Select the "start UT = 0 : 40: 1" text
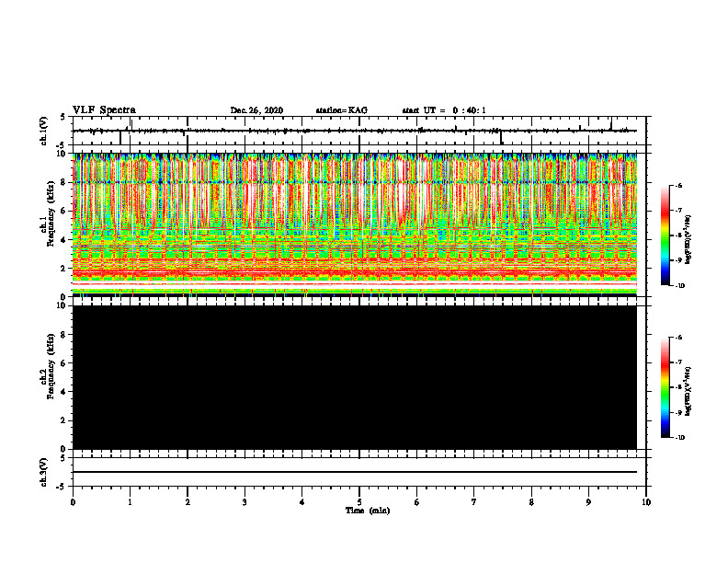 coord(444,110)
